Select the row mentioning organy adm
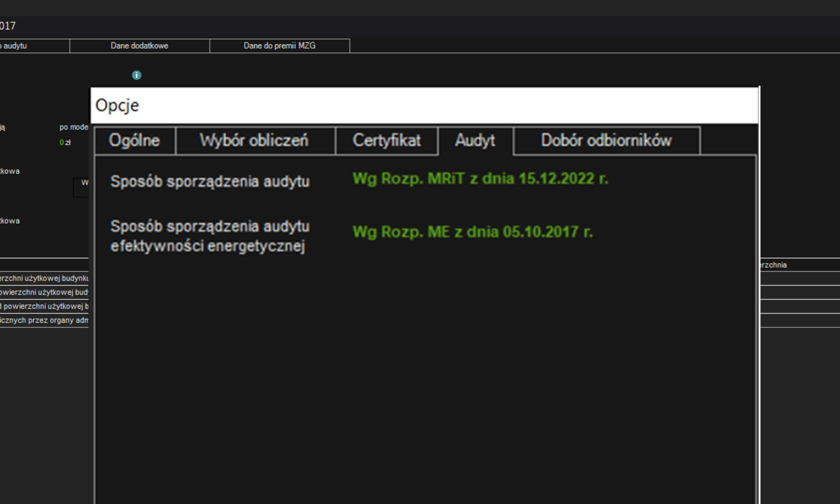Image resolution: width=840 pixels, height=504 pixels. click(x=44, y=320)
